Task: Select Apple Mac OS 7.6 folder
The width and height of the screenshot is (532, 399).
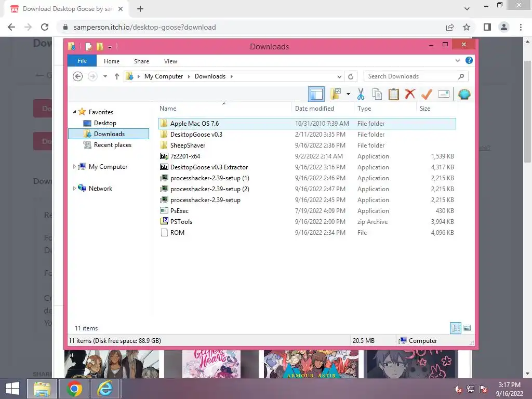Action: tap(307, 124)
